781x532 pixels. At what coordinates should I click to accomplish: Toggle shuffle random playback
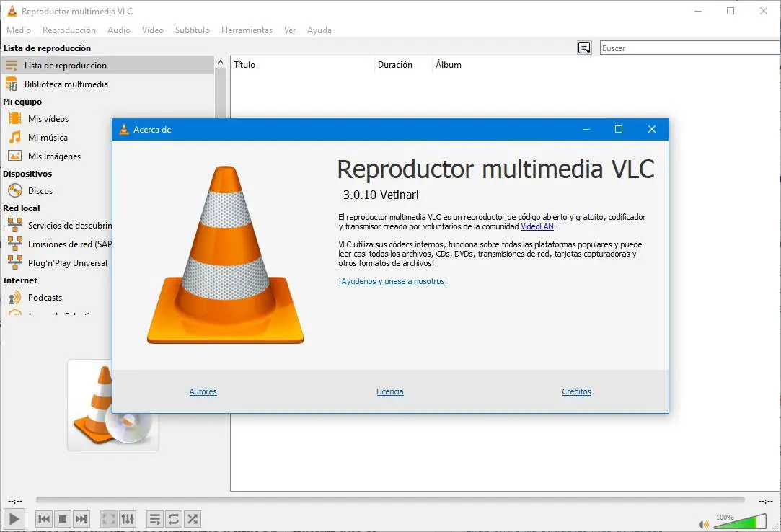click(x=193, y=519)
